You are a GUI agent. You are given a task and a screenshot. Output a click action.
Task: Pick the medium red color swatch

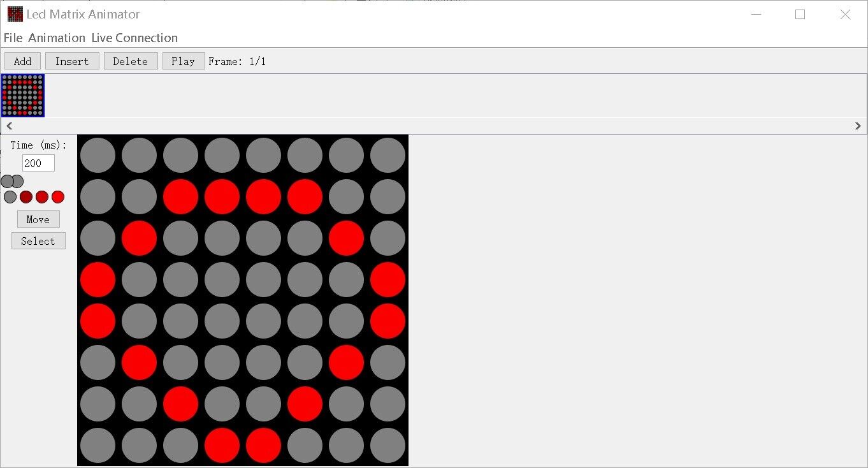pos(42,197)
